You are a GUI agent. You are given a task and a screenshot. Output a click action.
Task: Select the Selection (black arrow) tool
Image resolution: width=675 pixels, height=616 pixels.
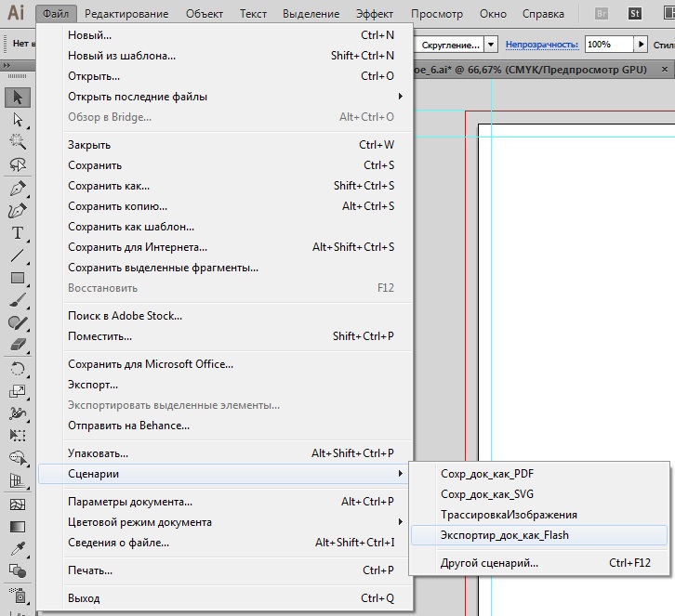coord(18,98)
